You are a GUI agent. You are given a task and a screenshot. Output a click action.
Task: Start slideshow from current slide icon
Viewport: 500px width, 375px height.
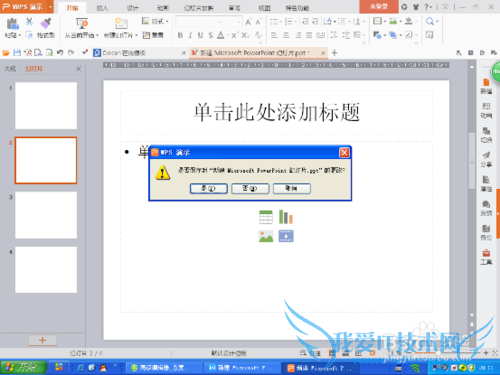click(82, 24)
